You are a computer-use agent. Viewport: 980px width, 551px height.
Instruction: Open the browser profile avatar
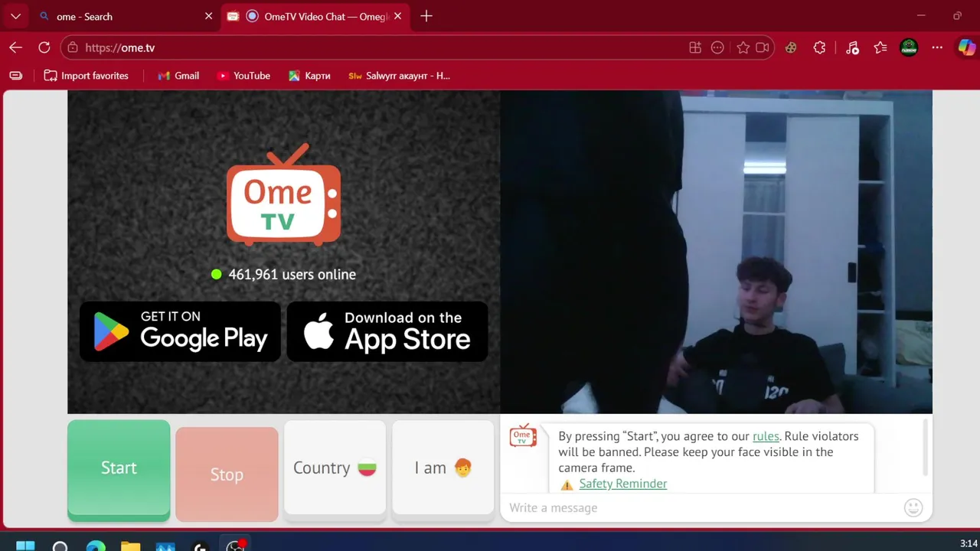[x=909, y=47]
